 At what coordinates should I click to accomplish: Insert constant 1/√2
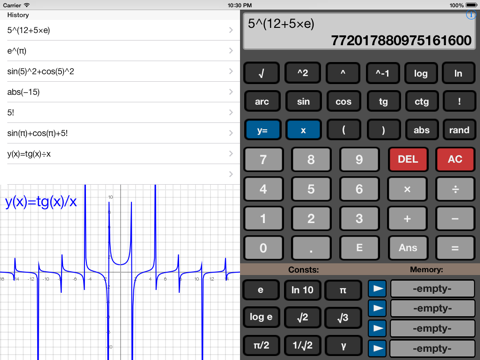[x=302, y=345]
